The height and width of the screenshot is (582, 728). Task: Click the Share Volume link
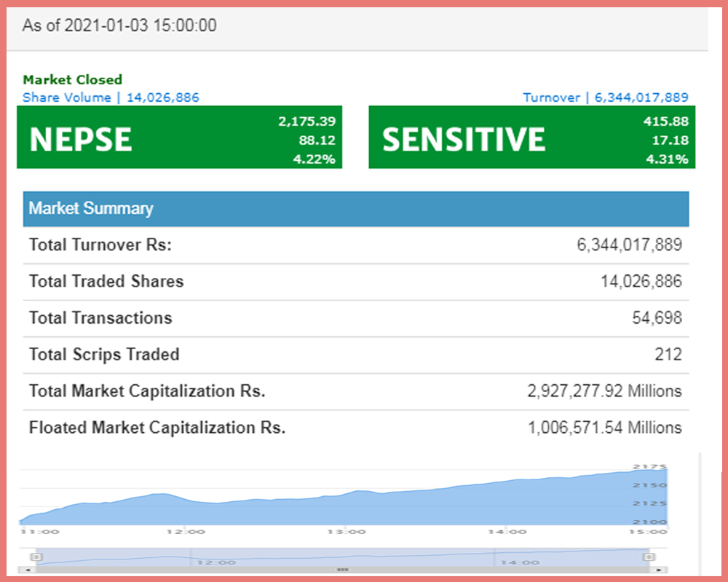pos(111,97)
